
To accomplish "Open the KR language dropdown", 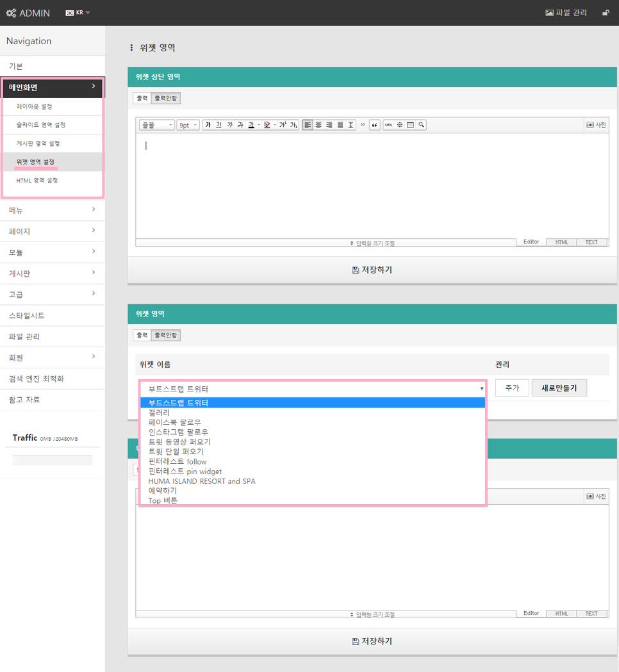I will tap(78, 12).
